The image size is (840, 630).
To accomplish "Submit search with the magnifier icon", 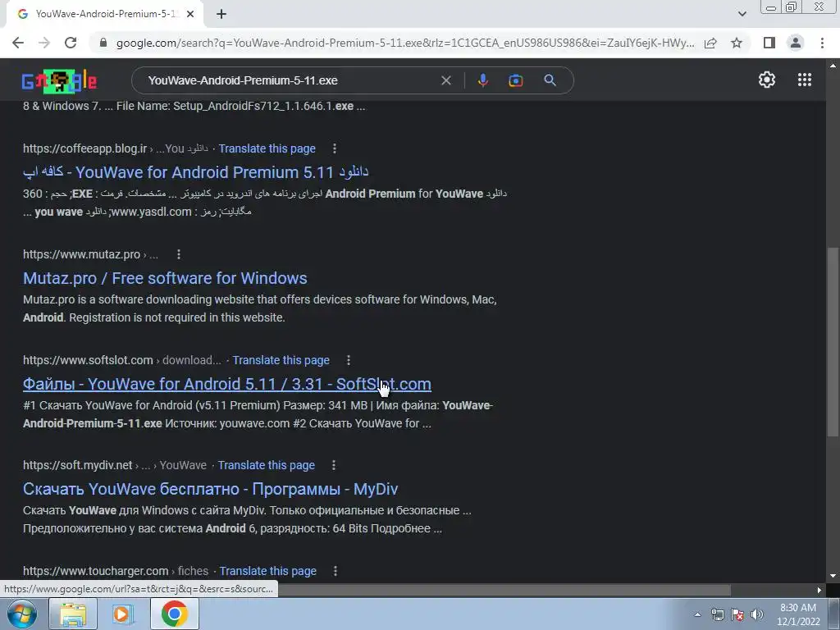I will point(550,80).
